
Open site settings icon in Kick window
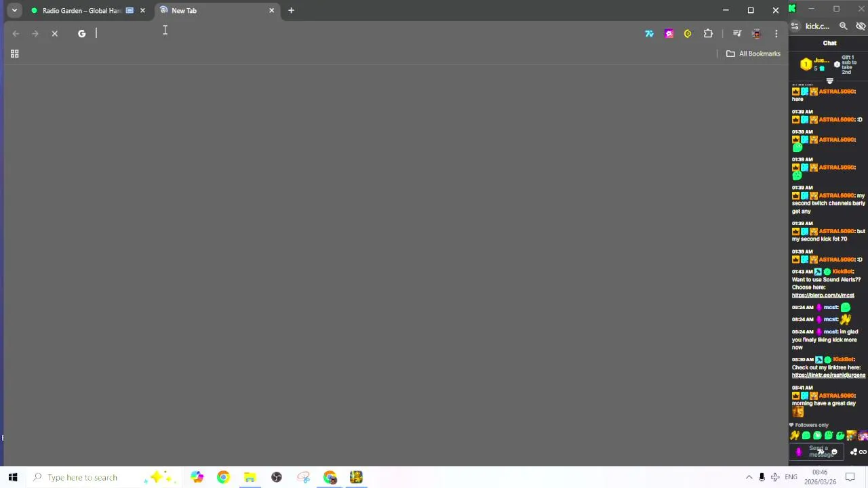tap(795, 26)
